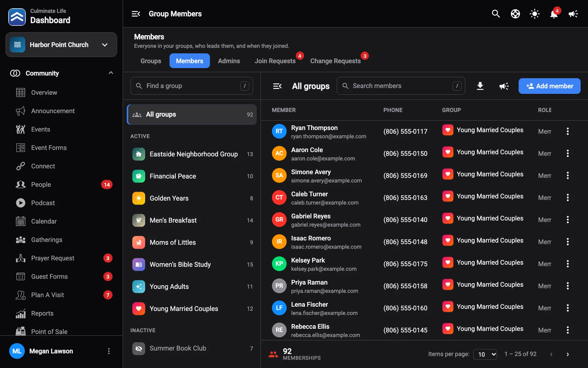The height and width of the screenshot is (368, 588).
Task: Select the Golden Years group
Action: click(192, 198)
